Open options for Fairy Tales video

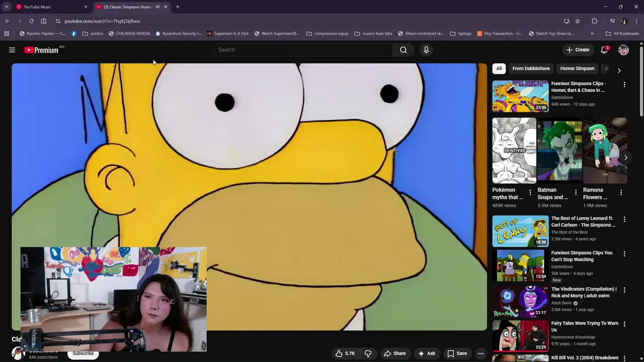click(624, 324)
